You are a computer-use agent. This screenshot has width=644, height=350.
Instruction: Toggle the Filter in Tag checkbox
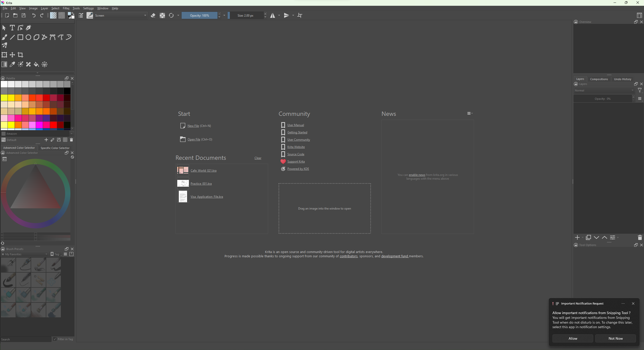[x=55, y=339]
